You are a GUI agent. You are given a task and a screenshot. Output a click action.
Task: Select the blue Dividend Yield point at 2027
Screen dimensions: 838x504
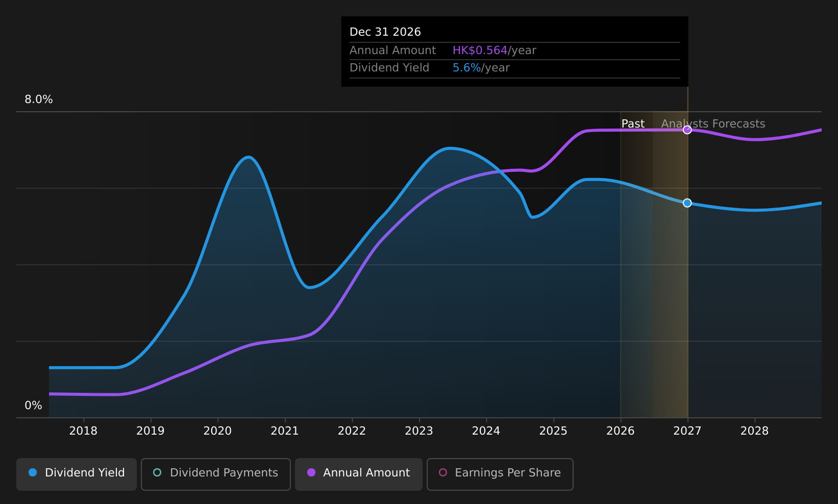point(687,203)
